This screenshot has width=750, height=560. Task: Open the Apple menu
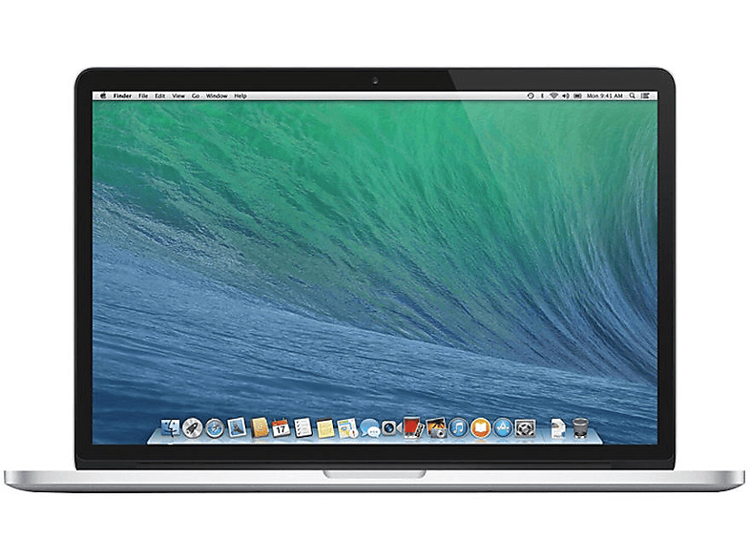(103, 95)
